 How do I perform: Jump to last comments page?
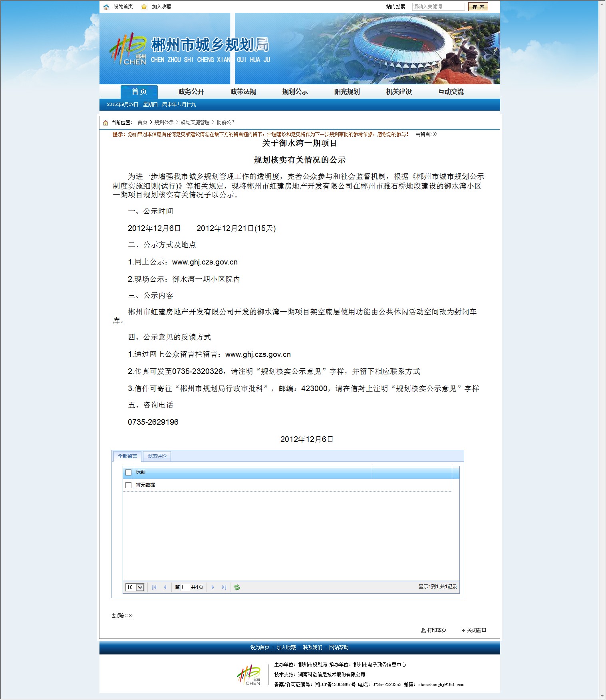coord(224,587)
